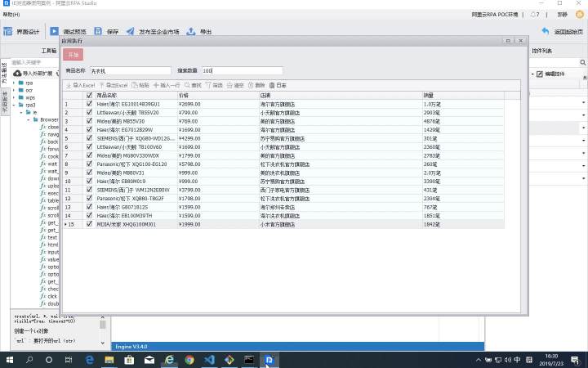The image size is (588, 368).
Task: Click the control list search magnifier
Action: pyautogui.click(x=583, y=62)
